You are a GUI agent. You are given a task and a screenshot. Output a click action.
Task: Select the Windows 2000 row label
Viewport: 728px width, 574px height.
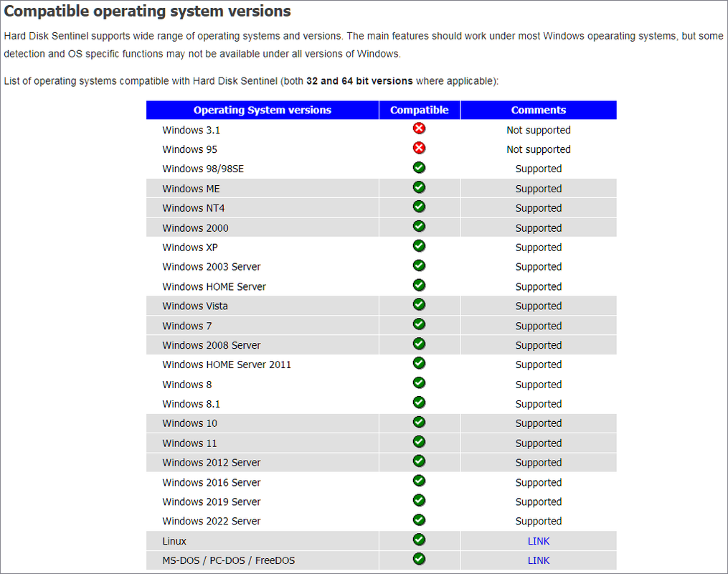click(195, 228)
